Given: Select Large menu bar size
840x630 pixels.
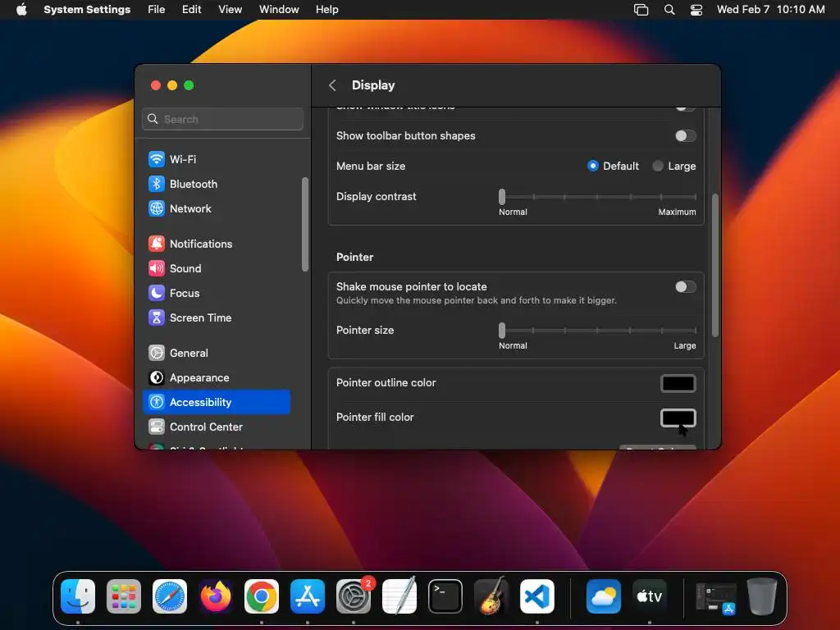Looking at the screenshot, I should [x=657, y=166].
